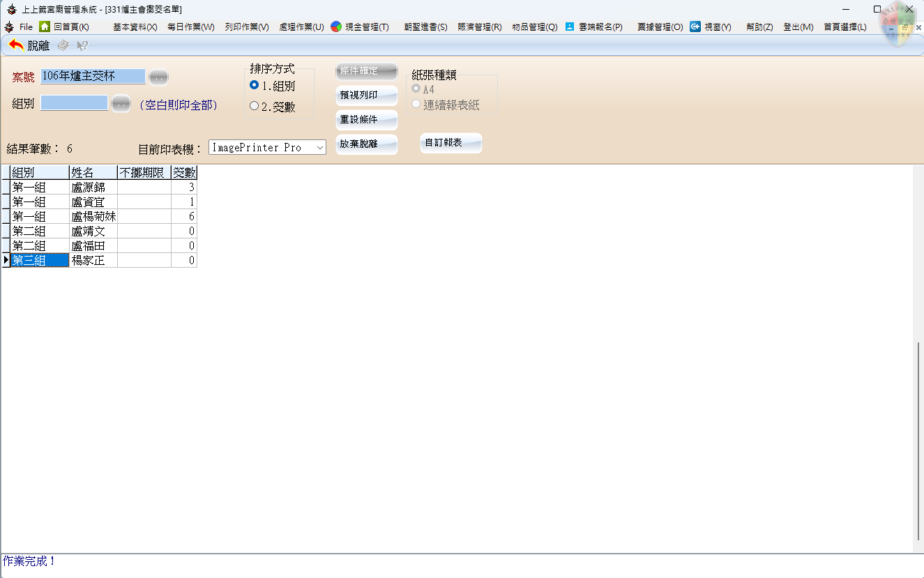
Task: Click the 脫離 back arrow icon
Action: [16, 45]
